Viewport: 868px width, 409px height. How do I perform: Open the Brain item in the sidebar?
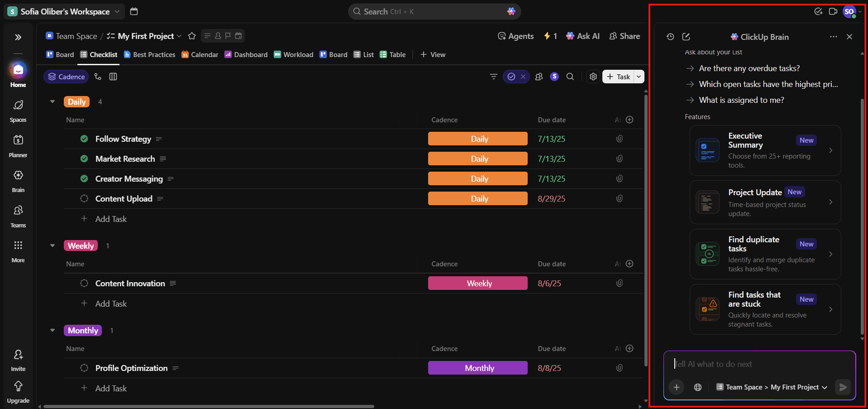coord(18,180)
